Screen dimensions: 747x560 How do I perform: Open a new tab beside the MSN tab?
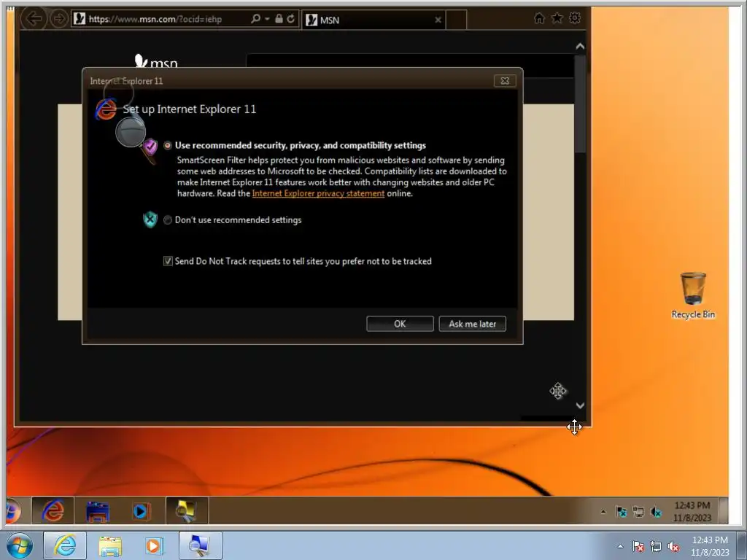[x=457, y=20]
